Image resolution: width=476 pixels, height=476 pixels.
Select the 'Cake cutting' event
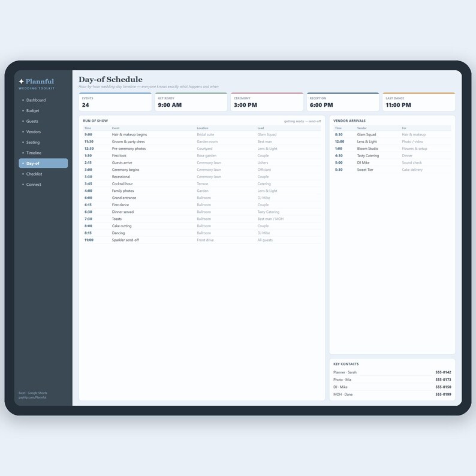point(202,226)
